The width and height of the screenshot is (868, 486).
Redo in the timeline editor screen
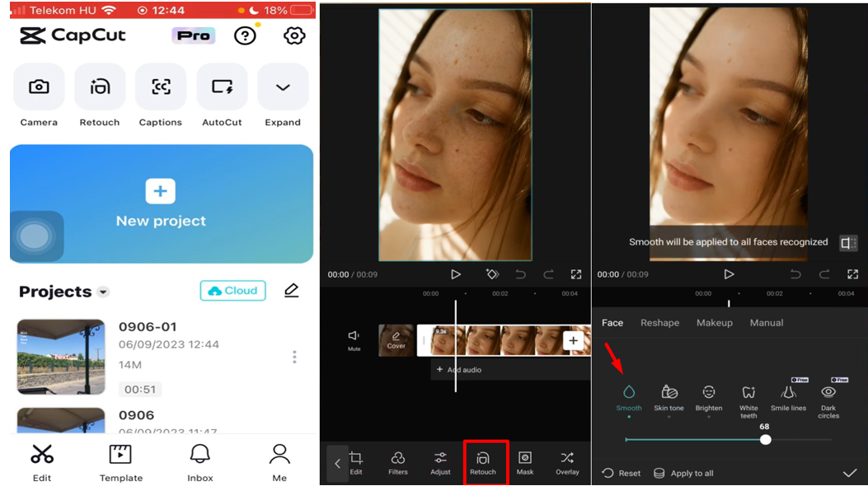548,274
